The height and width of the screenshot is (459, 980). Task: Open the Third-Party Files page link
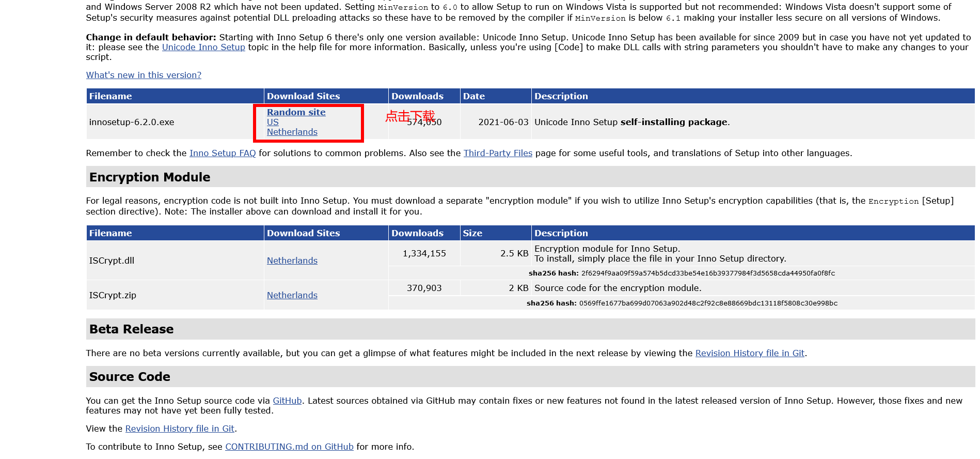tap(498, 153)
